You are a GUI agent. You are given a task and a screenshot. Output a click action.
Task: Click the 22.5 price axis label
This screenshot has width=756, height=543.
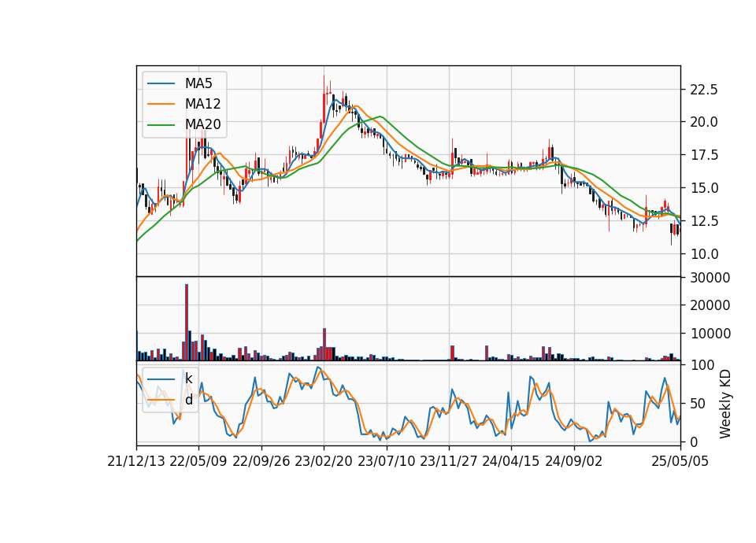tap(704, 90)
